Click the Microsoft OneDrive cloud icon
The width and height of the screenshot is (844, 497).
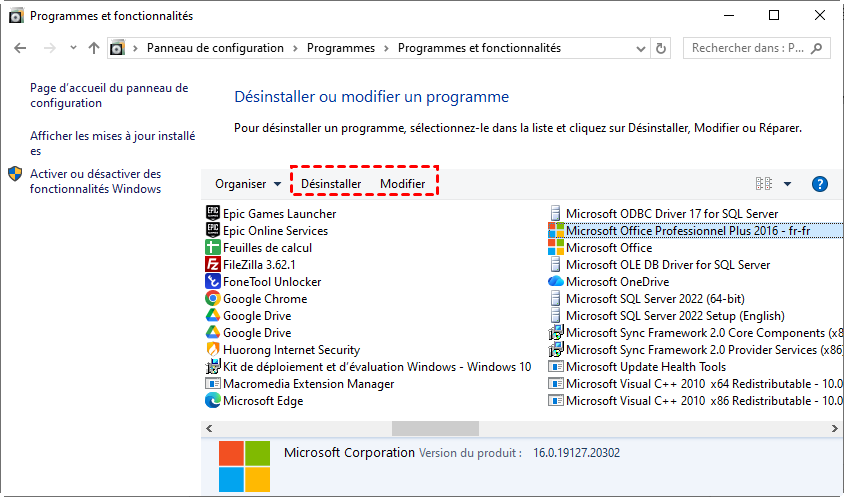[x=556, y=282]
